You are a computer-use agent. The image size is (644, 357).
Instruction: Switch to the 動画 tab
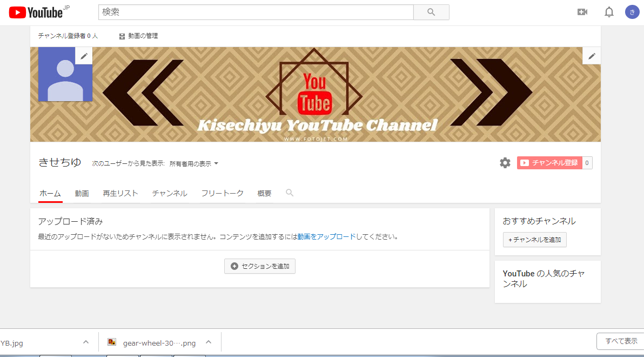(x=82, y=193)
